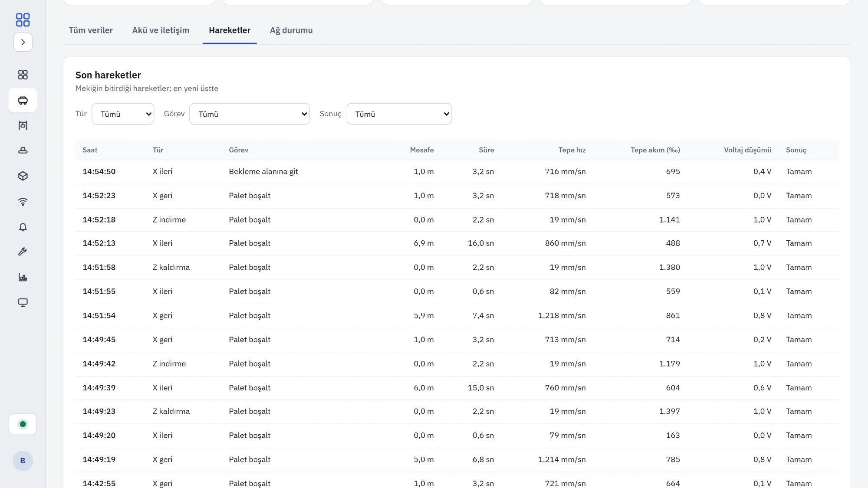This screenshot has height=488, width=868.
Task: Click the green status indicator button
Action: pos(23,424)
